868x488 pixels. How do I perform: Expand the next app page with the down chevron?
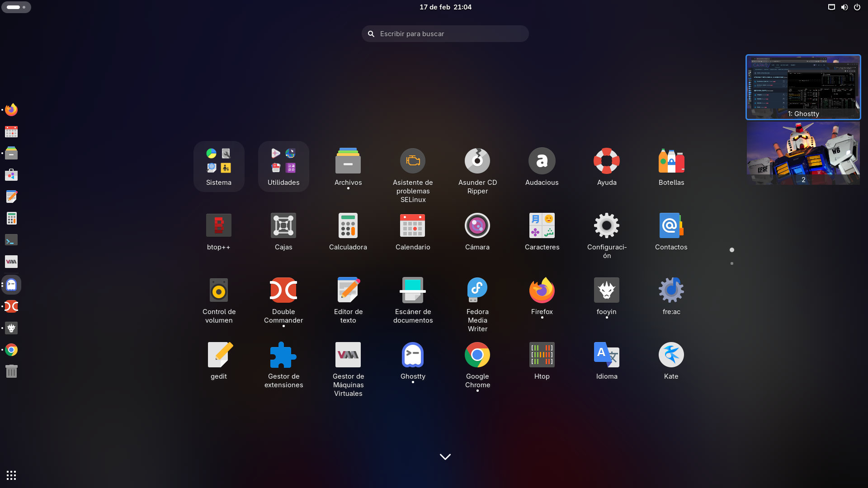pos(445,456)
